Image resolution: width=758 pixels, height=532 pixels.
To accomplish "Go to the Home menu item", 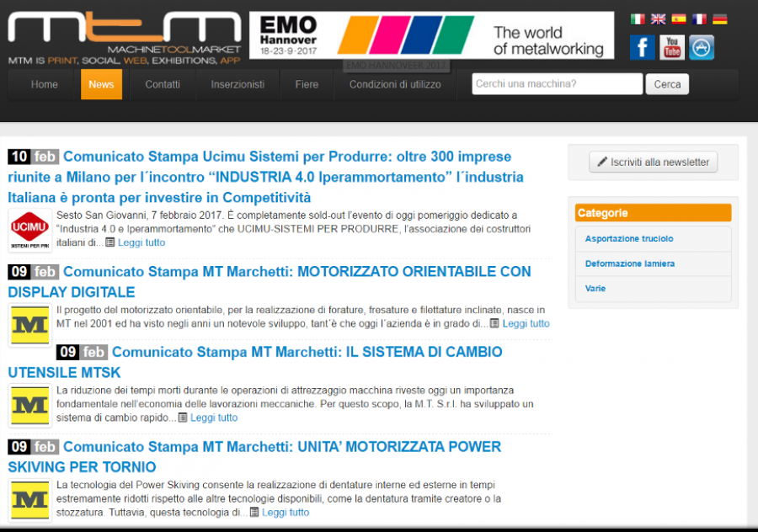I will 45,84.
